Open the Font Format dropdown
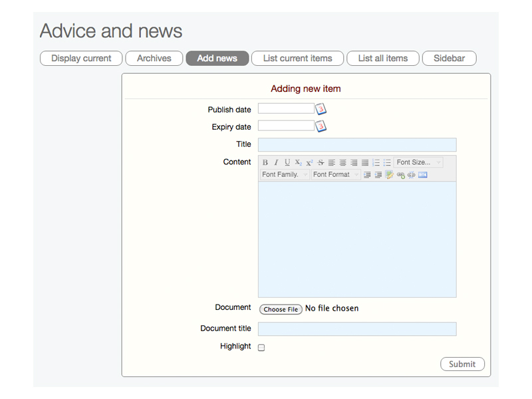This screenshot has width=532, height=399. click(336, 175)
